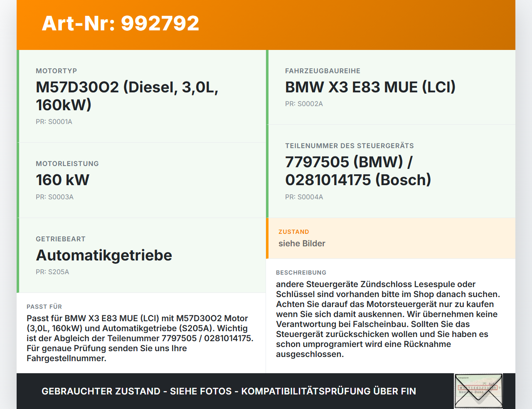Select the engine type text 'M57D30O2 (Diesel, 3,0L, 160kW)'

point(127,96)
